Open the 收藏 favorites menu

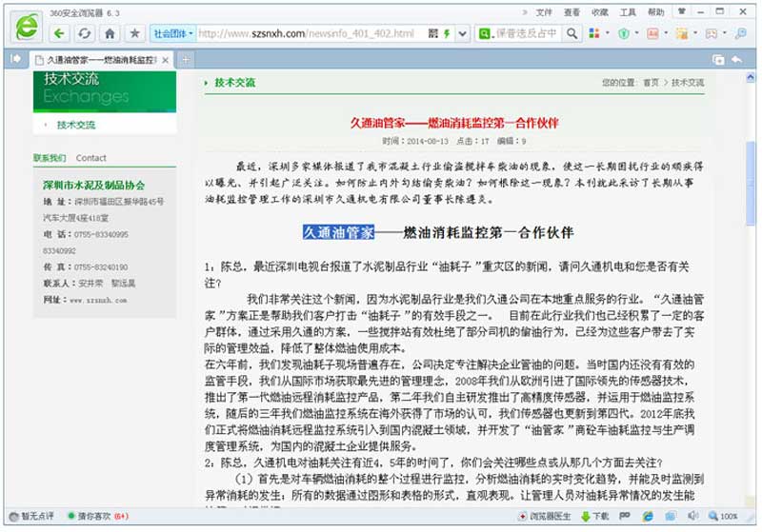pyautogui.click(x=600, y=12)
